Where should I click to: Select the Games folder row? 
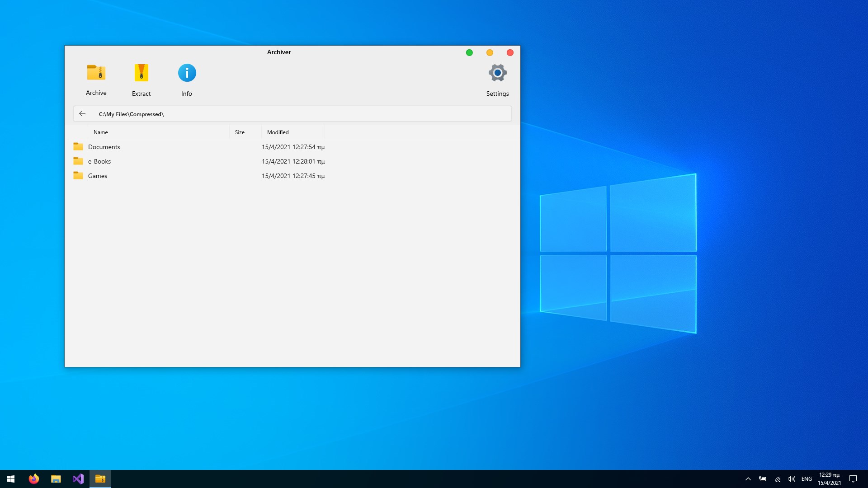point(98,176)
